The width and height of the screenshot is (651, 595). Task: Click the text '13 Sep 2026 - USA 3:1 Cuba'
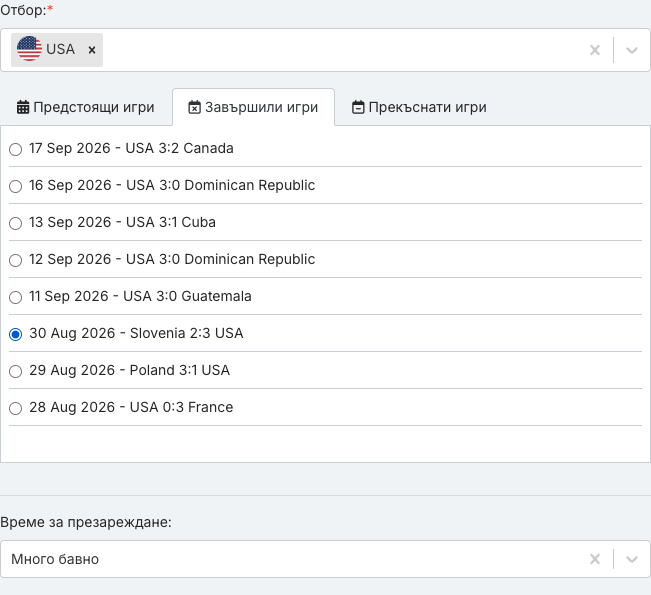tap(122, 222)
